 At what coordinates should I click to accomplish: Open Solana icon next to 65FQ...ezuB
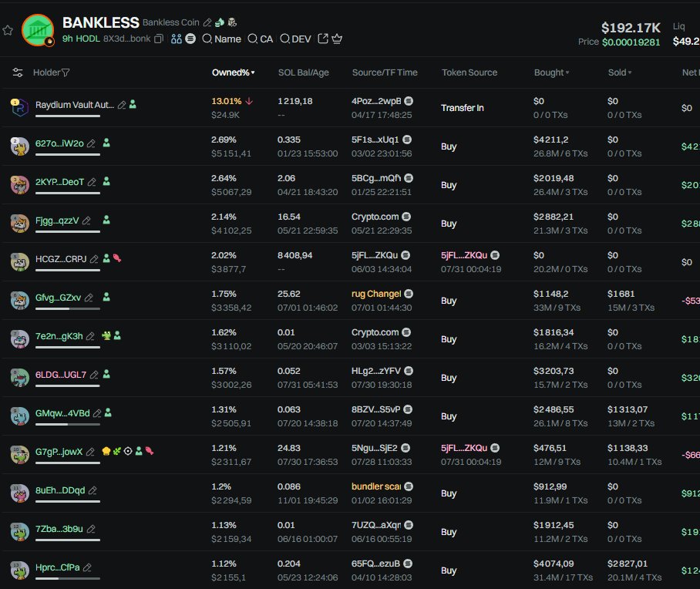click(x=408, y=564)
